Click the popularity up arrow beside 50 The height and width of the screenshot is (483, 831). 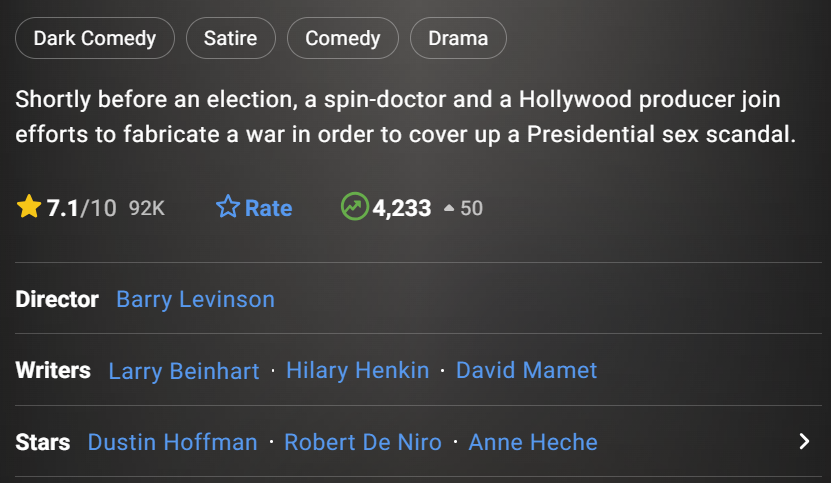(x=449, y=208)
